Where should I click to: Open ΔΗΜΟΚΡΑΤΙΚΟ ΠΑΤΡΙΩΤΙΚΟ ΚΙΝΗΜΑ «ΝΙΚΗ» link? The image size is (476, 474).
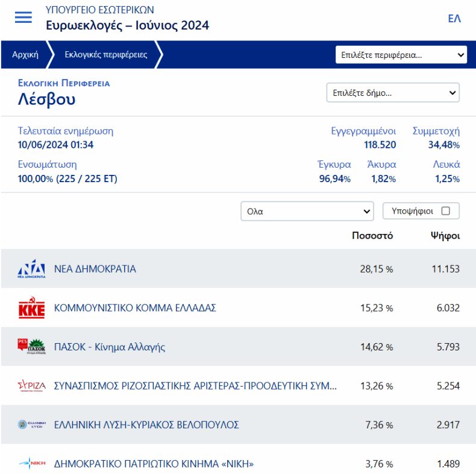pos(154,464)
